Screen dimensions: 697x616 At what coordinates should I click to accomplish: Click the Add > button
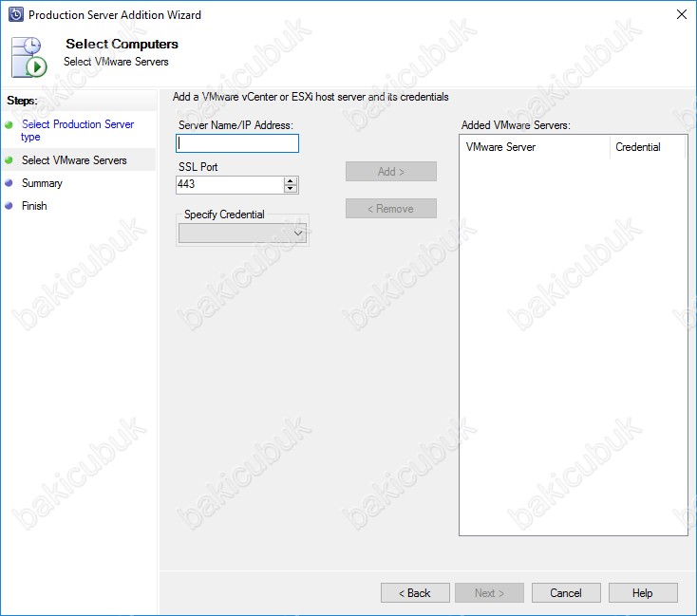click(x=391, y=172)
